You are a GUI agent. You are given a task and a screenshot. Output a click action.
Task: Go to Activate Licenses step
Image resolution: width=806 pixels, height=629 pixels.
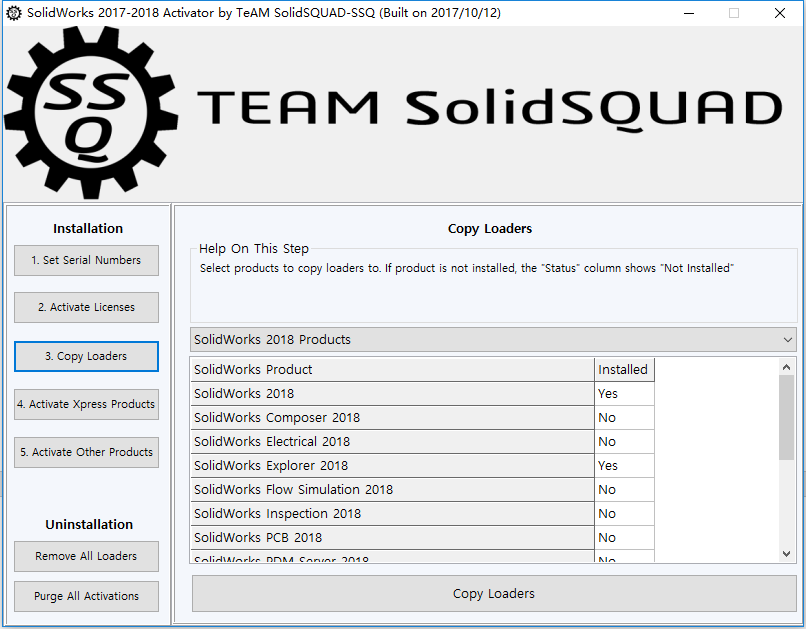(x=86, y=307)
